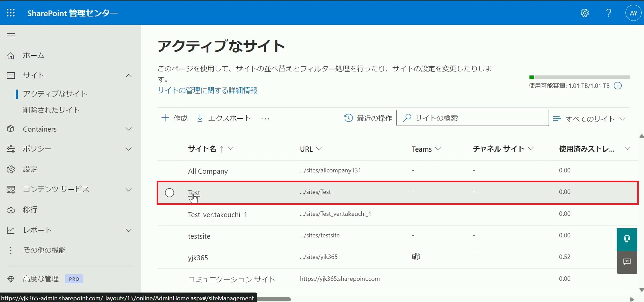Open settings gear in top header
The height and width of the screenshot is (302, 644).
click(x=585, y=13)
